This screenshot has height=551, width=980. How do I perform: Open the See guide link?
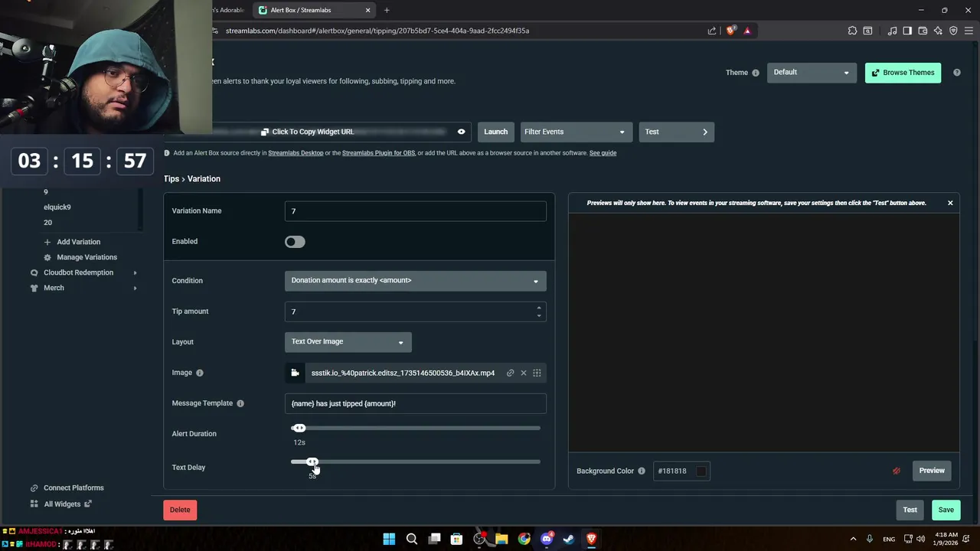pyautogui.click(x=603, y=153)
